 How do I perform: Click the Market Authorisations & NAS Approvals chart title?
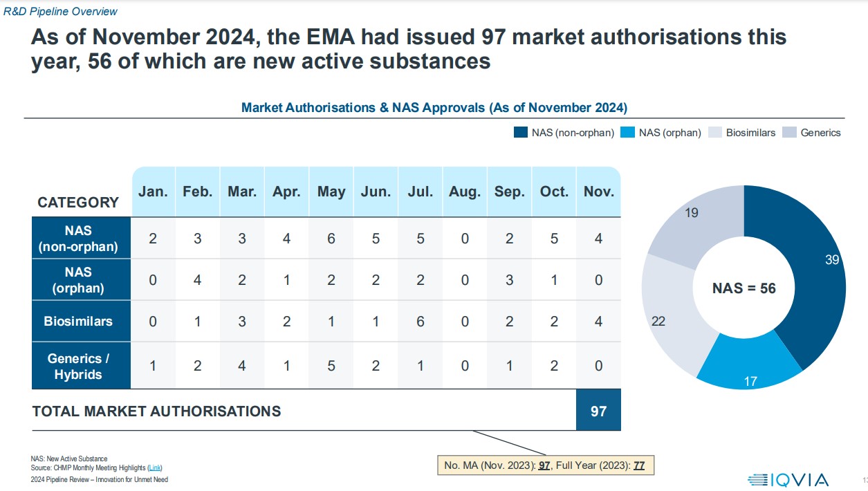click(x=434, y=108)
